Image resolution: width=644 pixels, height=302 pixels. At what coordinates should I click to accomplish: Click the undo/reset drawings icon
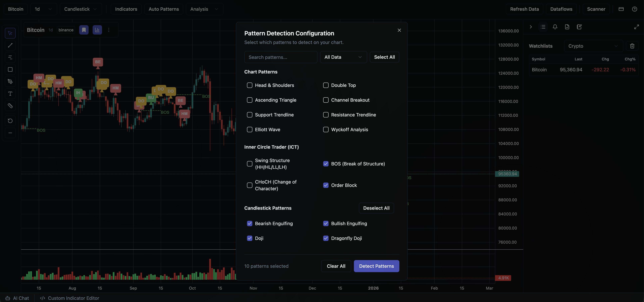click(10, 121)
